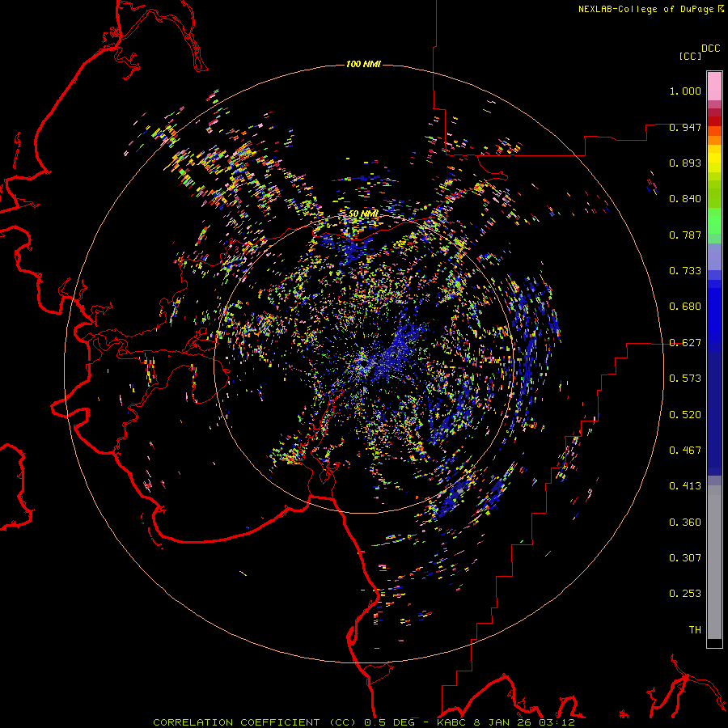This screenshot has width=728, height=728.
Task: Click the 0.787 scale value
Action: point(685,235)
